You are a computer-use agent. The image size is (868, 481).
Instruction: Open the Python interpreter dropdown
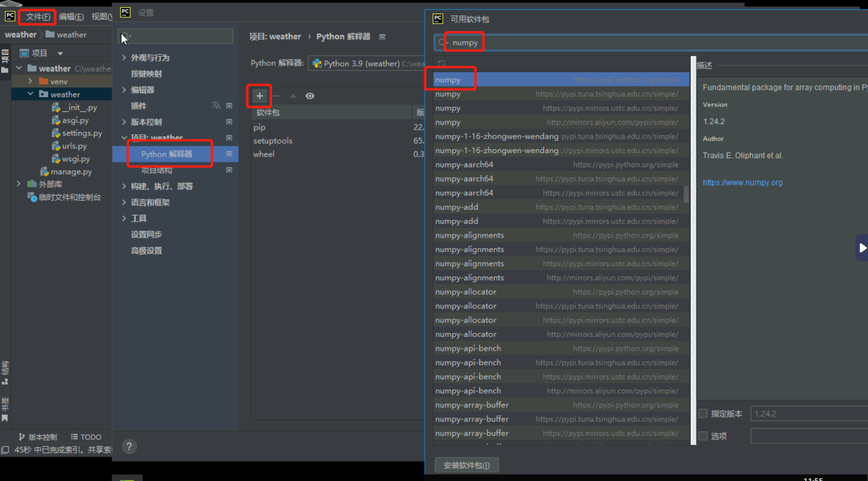(x=367, y=63)
